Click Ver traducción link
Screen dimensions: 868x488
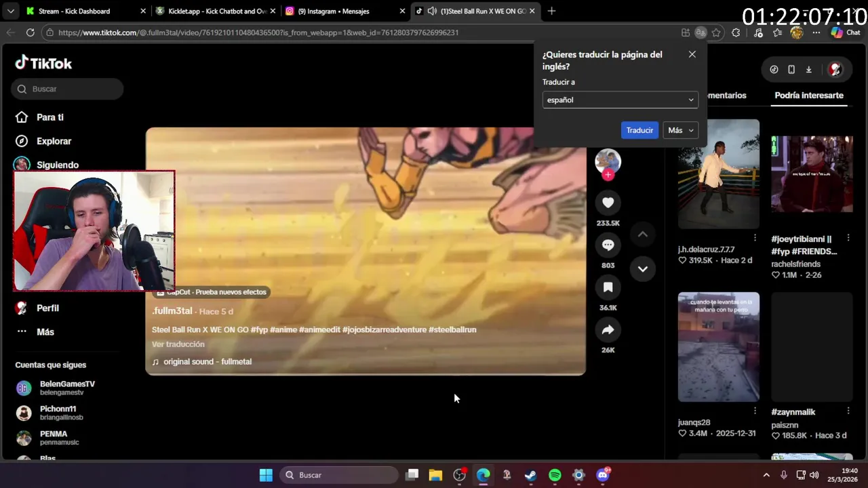[178, 344]
